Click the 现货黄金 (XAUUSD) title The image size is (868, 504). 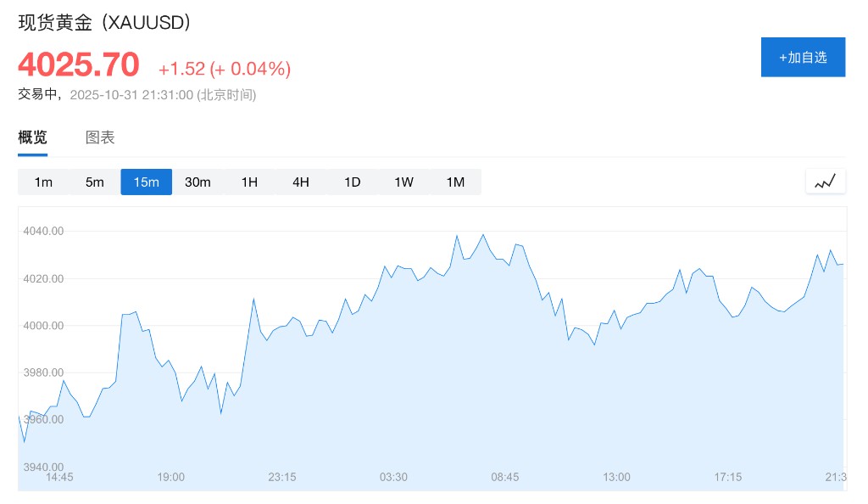click(x=104, y=23)
